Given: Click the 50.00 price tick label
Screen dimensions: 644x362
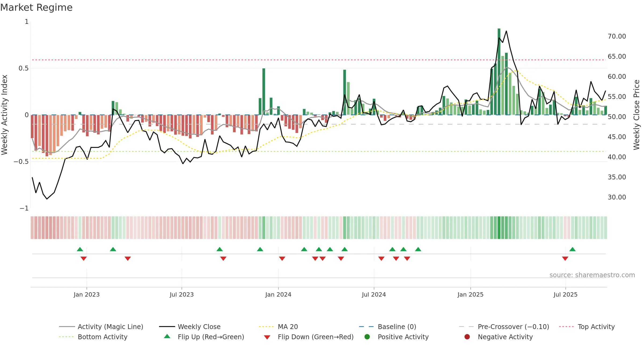Looking at the screenshot, I should pyautogui.click(x=617, y=117).
